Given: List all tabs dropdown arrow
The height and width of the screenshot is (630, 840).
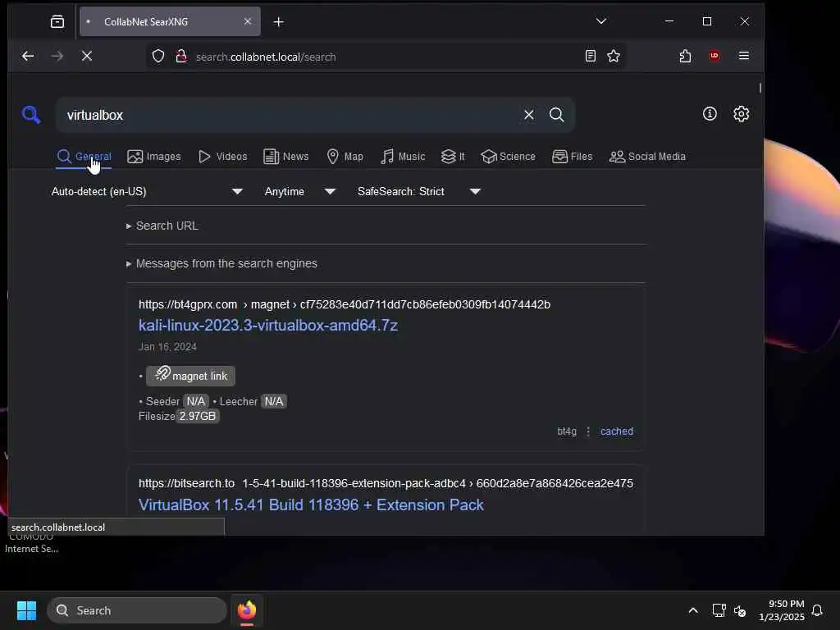Looking at the screenshot, I should click(601, 21).
